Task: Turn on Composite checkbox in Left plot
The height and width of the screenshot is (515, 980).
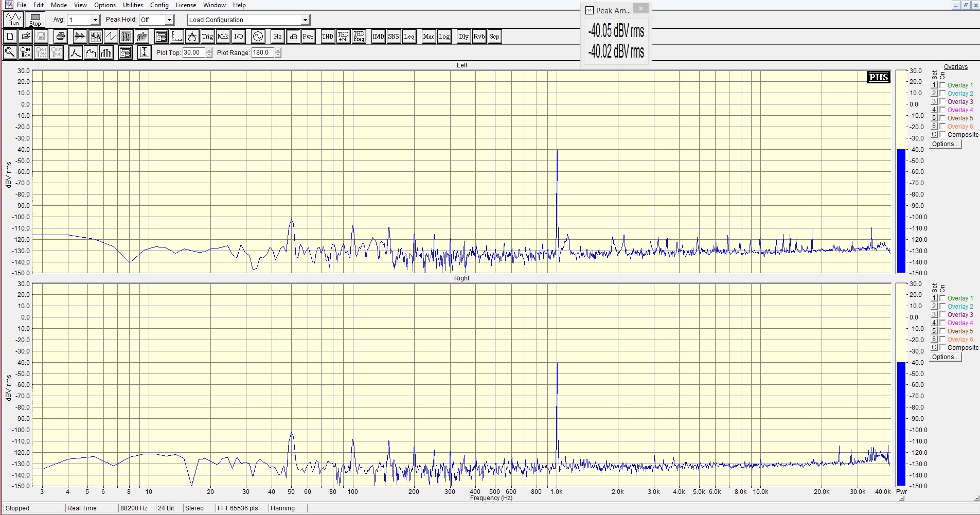Action: coord(942,135)
